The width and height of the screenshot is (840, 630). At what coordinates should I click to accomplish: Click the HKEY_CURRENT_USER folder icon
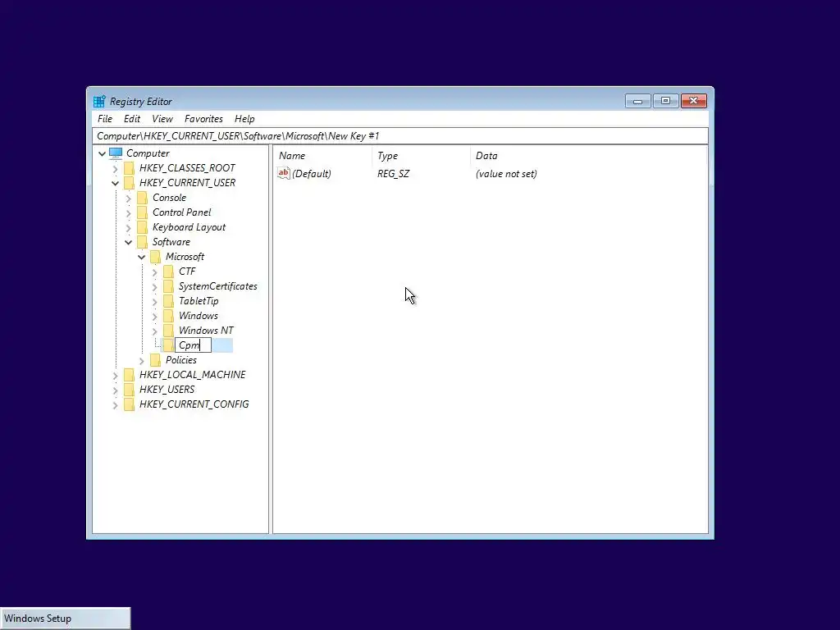[129, 183]
